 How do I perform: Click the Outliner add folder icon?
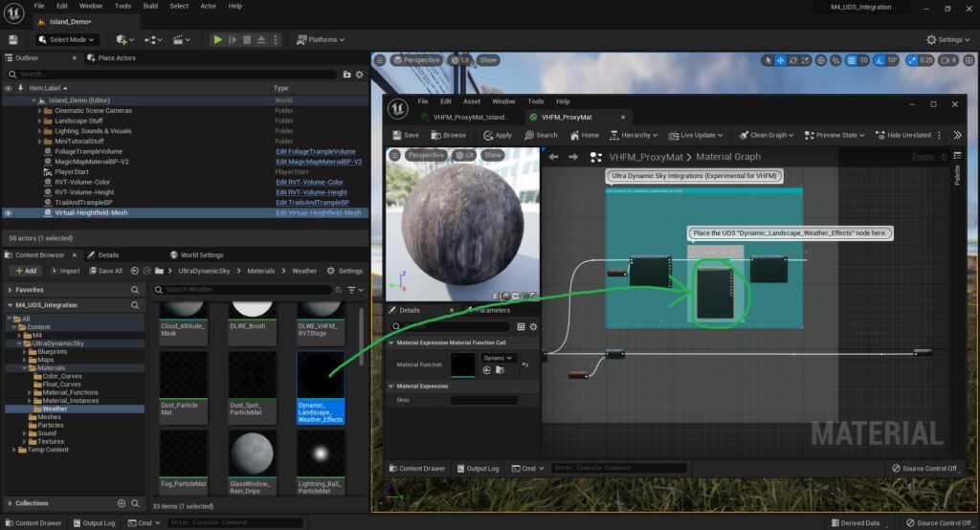pyautogui.click(x=346, y=75)
